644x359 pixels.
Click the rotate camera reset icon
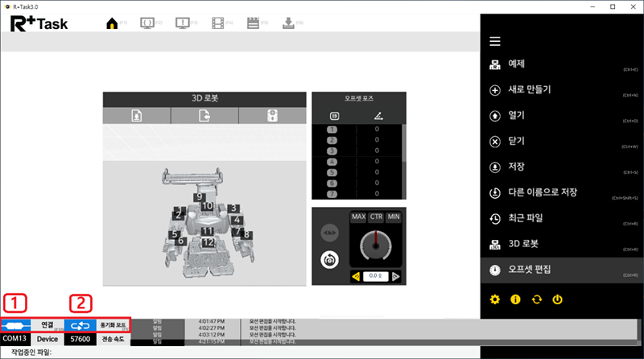pyautogui.click(x=329, y=259)
